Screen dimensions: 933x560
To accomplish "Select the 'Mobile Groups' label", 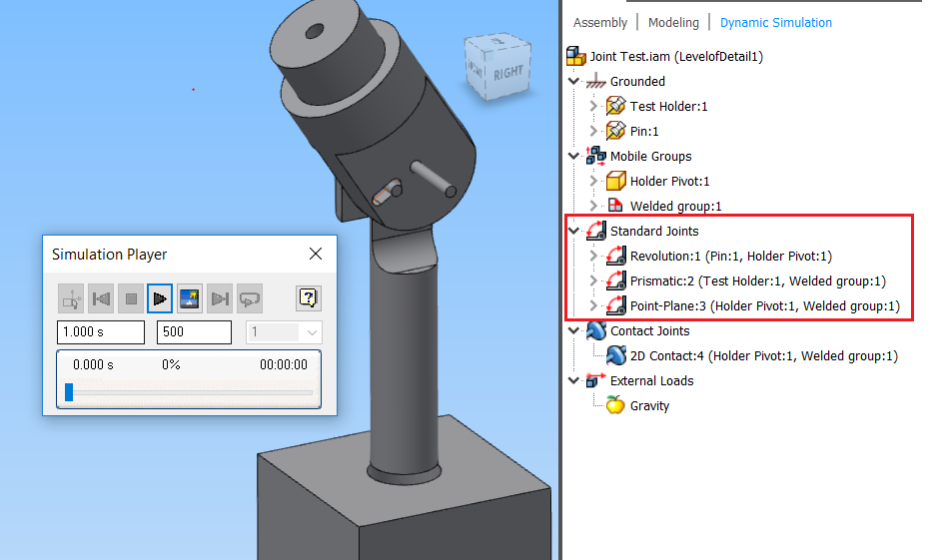I will point(651,157).
